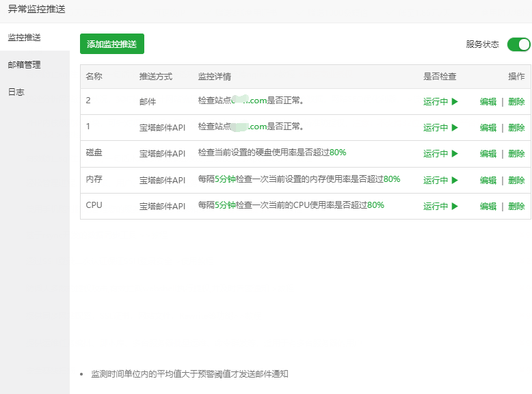
Task: Open the 日志 tab
Action: pos(16,92)
